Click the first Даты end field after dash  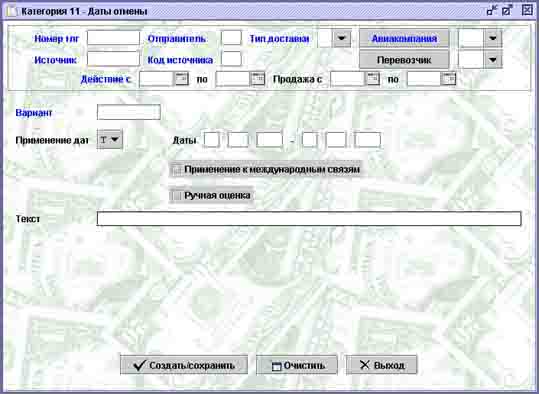point(310,140)
